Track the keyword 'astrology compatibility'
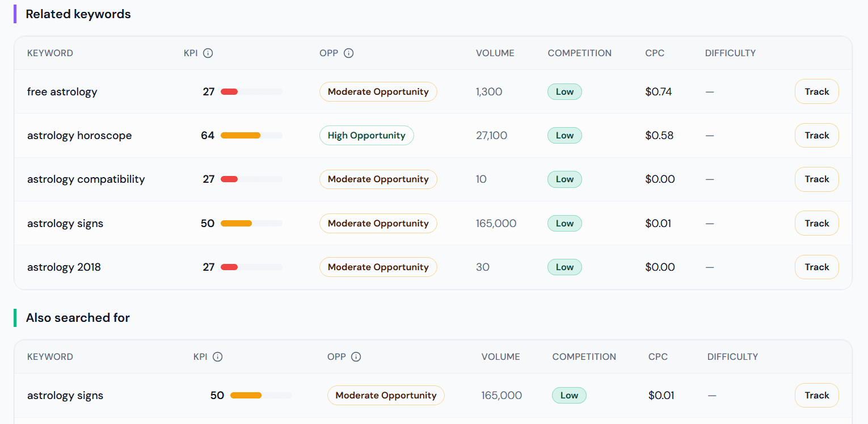 [816, 179]
